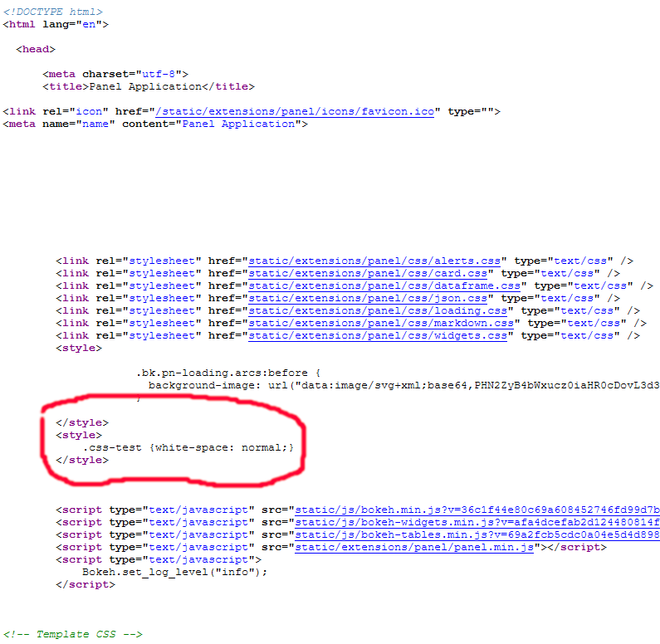Click the .css-test white-space normal rule
The height and width of the screenshot is (644, 660).
click(188, 447)
